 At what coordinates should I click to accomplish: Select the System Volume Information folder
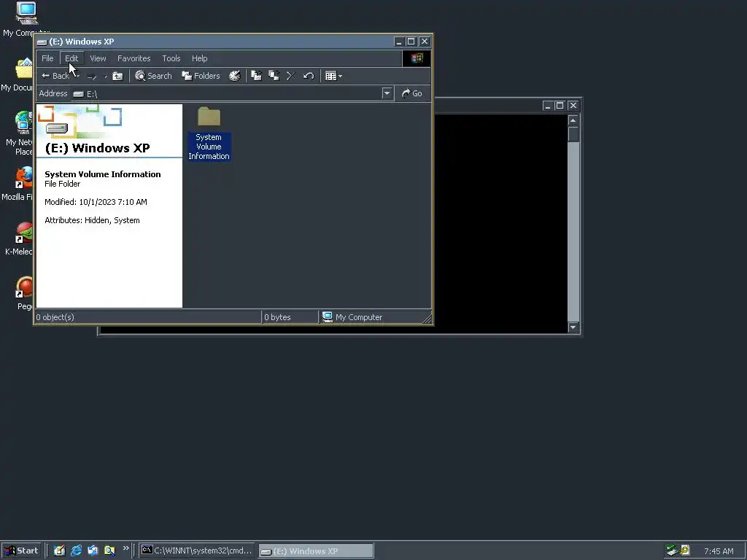(x=209, y=134)
